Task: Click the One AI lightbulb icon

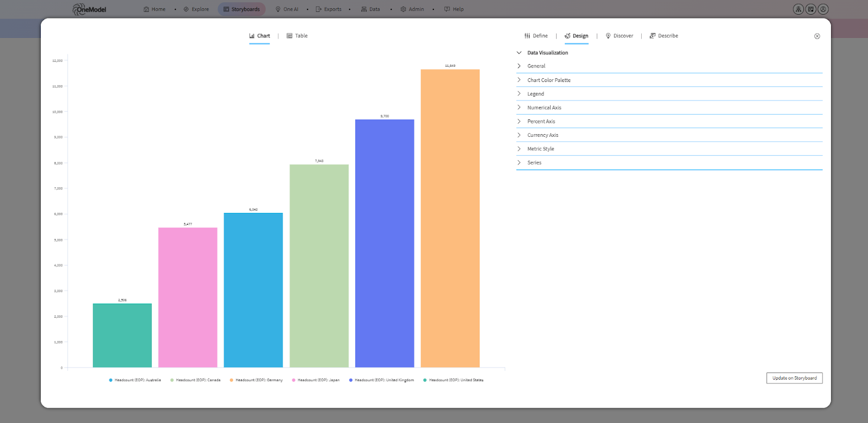Action: click(x=278, y=9)
